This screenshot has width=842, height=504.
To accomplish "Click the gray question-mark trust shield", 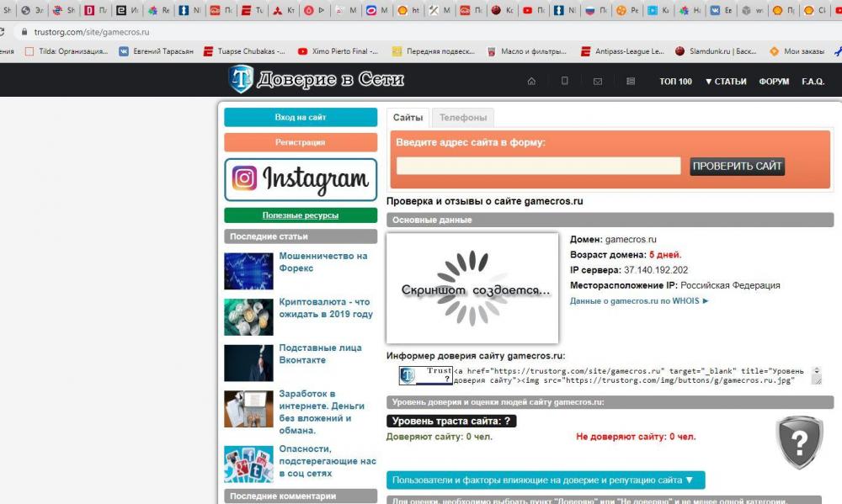I will tap(798, 442).
